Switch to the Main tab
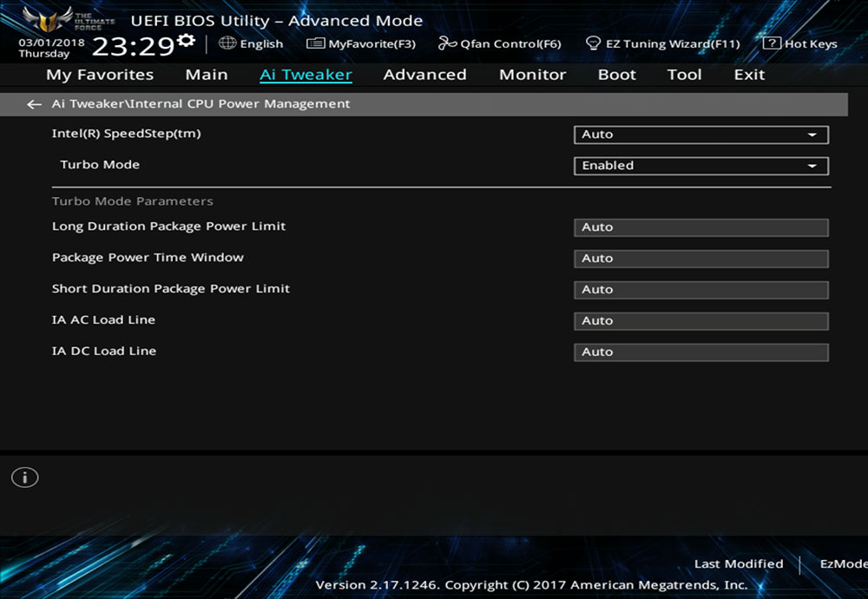868x599 pixels. click(207, 75)
